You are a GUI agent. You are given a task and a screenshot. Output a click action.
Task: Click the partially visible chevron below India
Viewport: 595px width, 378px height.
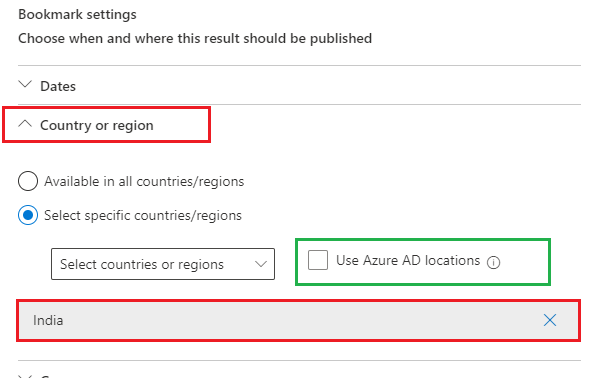point(25,376)
